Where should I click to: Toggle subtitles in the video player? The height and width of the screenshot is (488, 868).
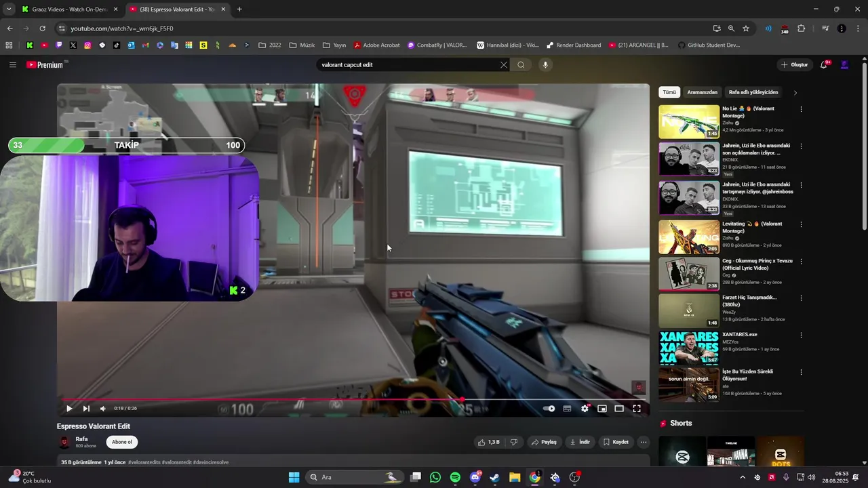[x=567, y=409]
